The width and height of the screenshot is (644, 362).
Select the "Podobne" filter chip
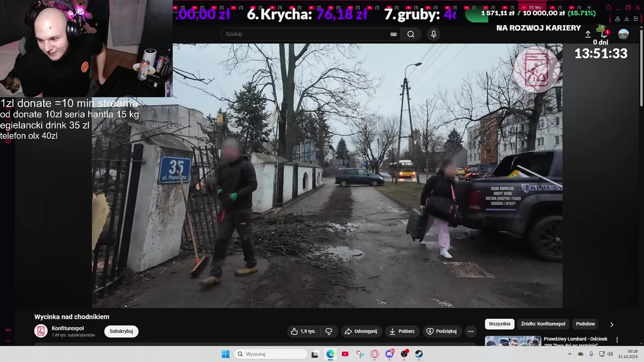point(585,324)
